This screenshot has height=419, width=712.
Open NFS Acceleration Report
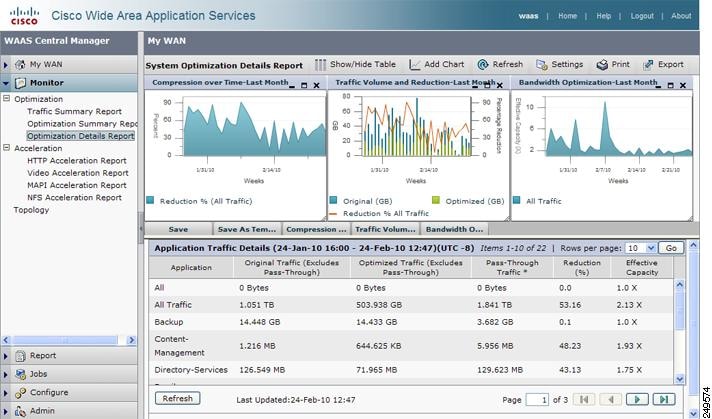pos(74,197)
